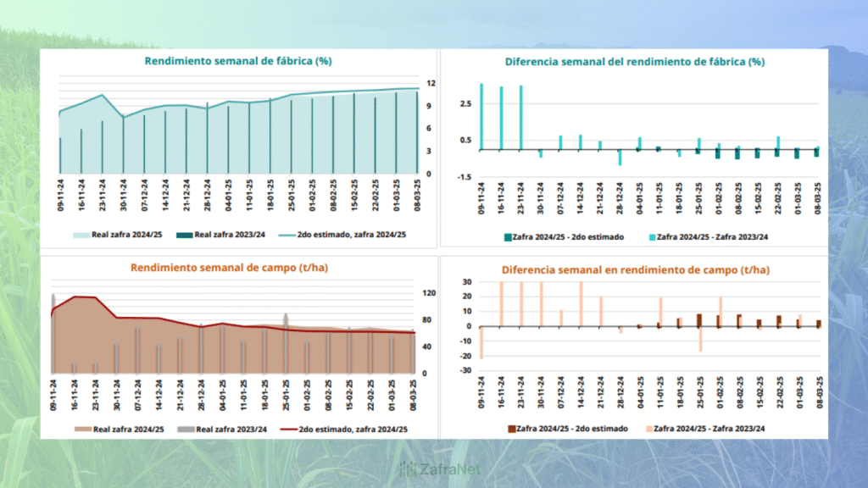Toggle cyan 'Zafra 2024/25 - Zafra 2023/24' legend entry
The image size is (868, 488).
pyautogui.click(x=652, y=237)
